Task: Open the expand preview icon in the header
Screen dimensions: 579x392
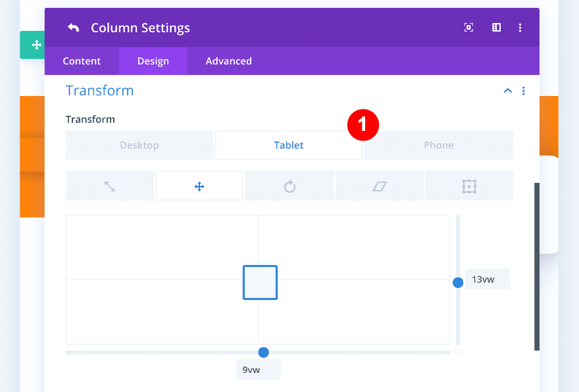Action: pyautogui.click(x=468, y=28)
